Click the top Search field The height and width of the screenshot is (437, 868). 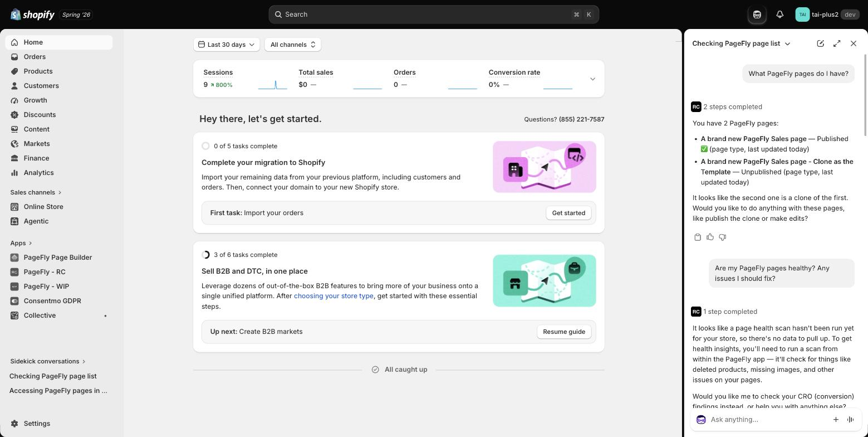(434, 14)
